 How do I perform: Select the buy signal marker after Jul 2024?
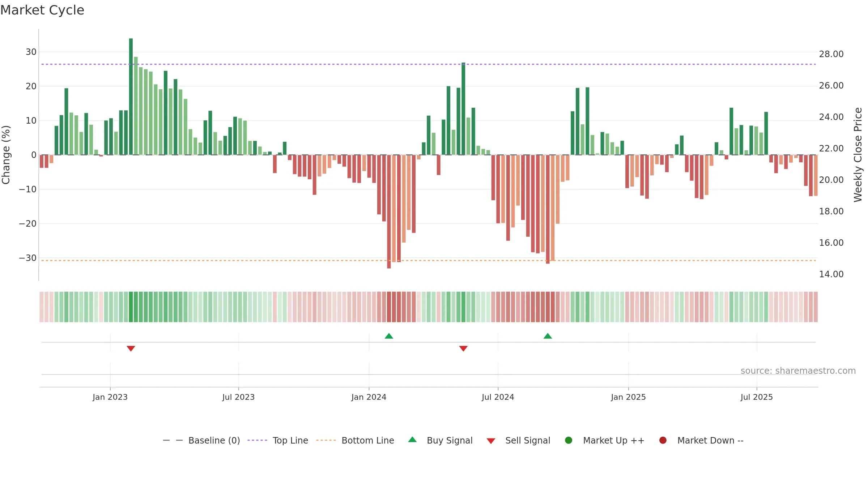(x=548, y=336)
